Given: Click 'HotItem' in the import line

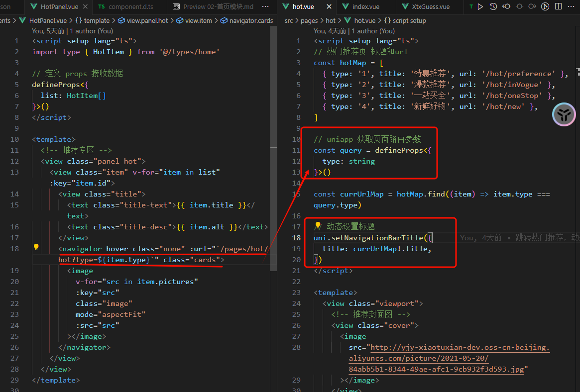Looking at the screenshot, I should (109, 52).
